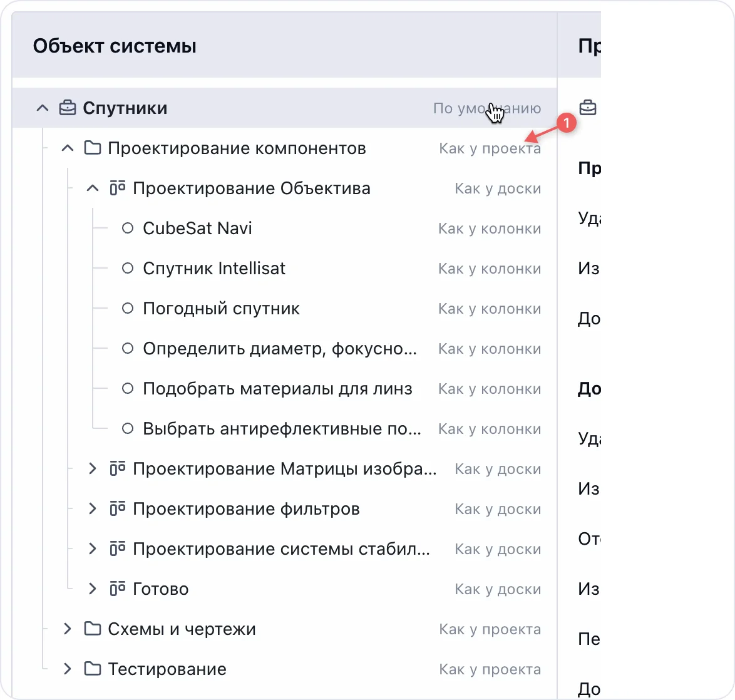Expand the Готово board
Image resolution: width=735 pixels, height=700 pixels.
(x=93, y=589)
